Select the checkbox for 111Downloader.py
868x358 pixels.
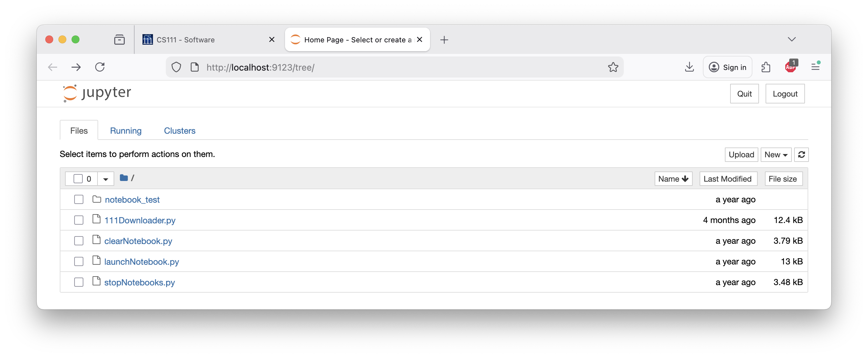point(78,220)
